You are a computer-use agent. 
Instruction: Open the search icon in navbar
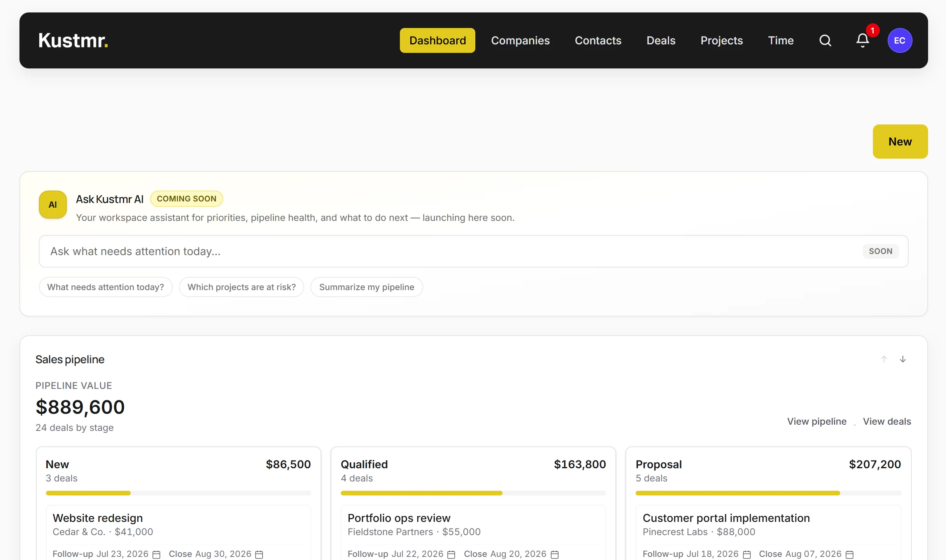(825, 40)
